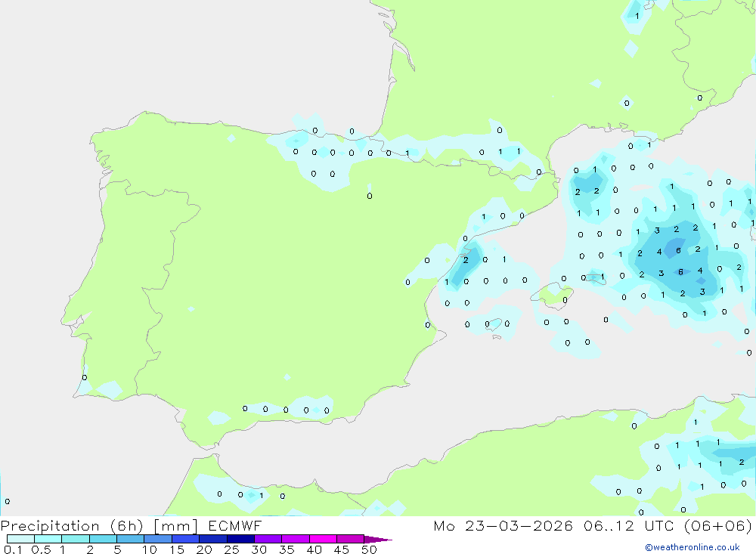Click the legend label 10
The height and width of the screenshot is (554, 756).
(150, 549)
